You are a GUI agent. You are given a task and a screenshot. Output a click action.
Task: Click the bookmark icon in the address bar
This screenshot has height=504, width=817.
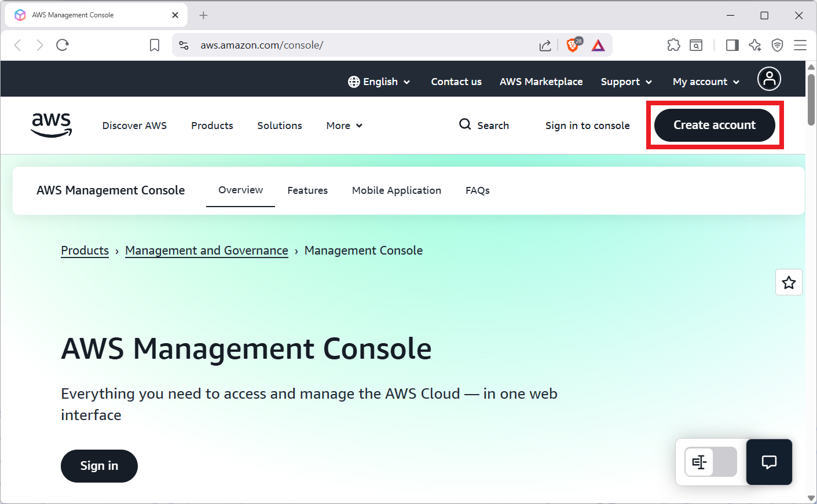pos(154,45)
